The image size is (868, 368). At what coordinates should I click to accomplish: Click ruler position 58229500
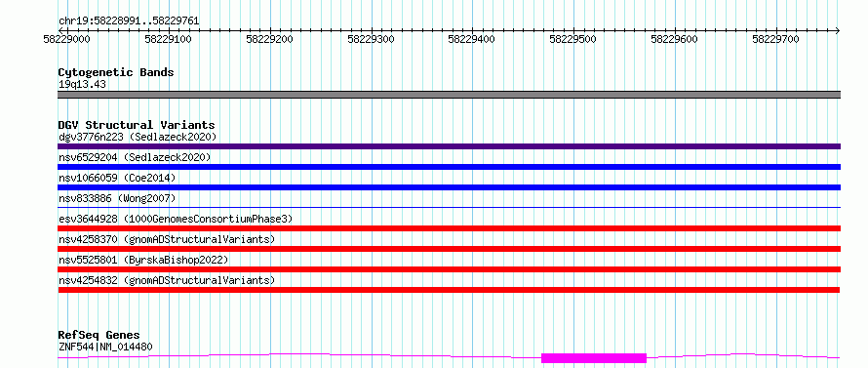(572, 39)
